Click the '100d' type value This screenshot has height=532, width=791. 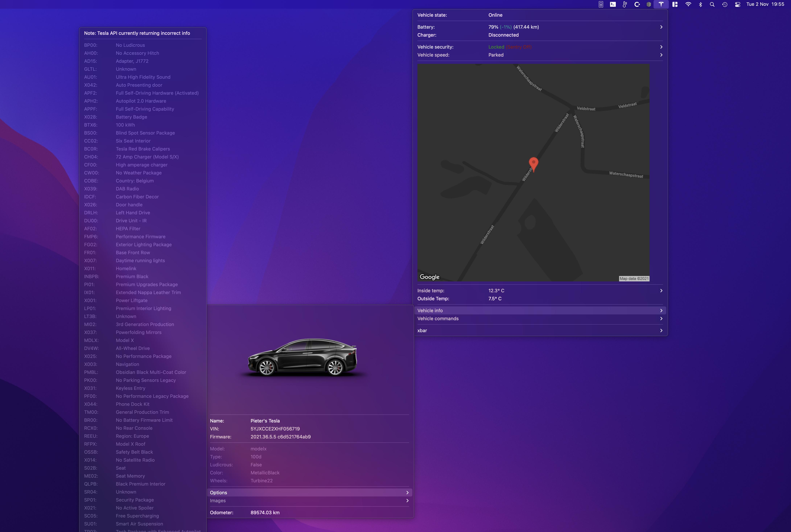click(256, 457)
